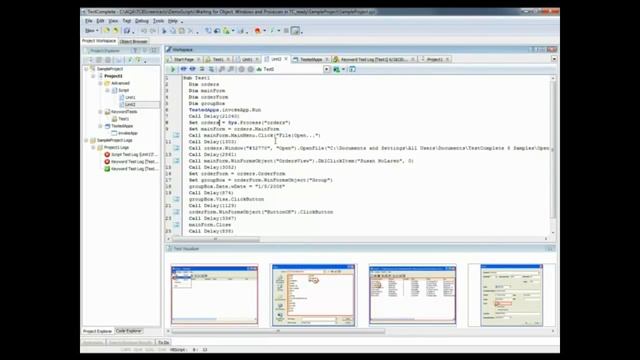Click the code editor vertical scrollbar
Image resolution: width=640 pixels, height=360 pixels.
(x=553, y=149)
